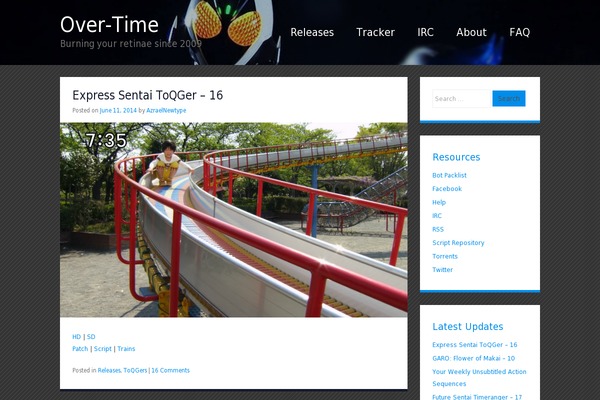
Task: Open the FAQ page
Action: (x=520, y=32)
